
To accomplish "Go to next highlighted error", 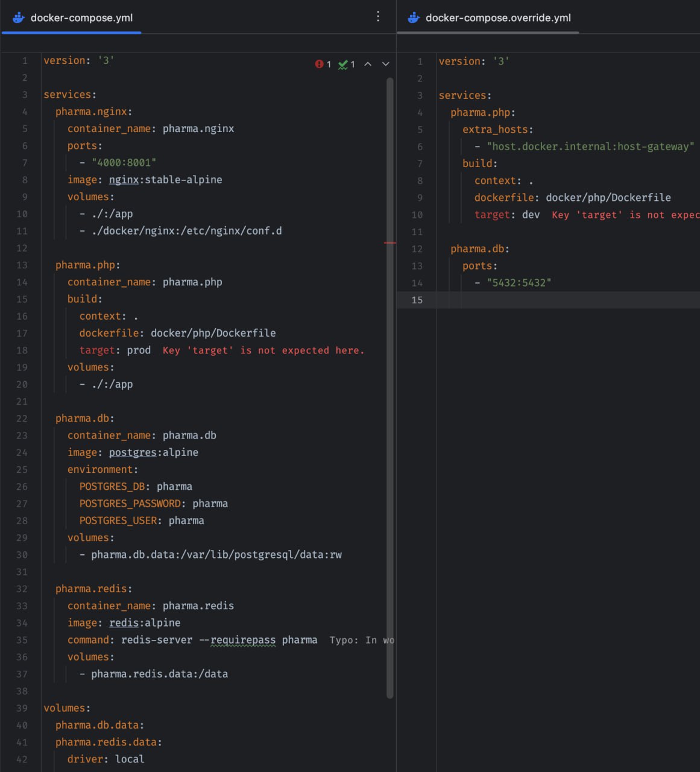I will click(386, 64).
